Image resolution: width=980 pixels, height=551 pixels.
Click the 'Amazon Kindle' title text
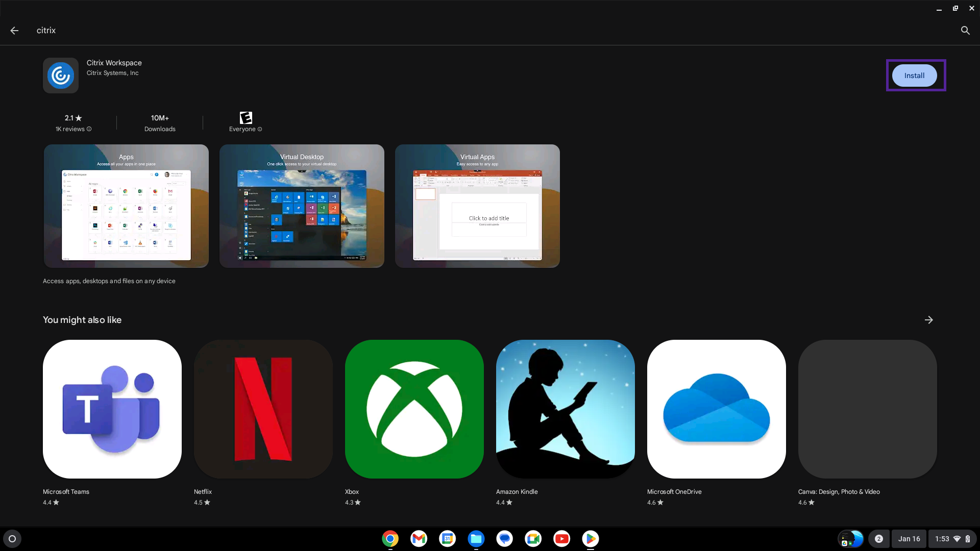click(x=517, y=492)
